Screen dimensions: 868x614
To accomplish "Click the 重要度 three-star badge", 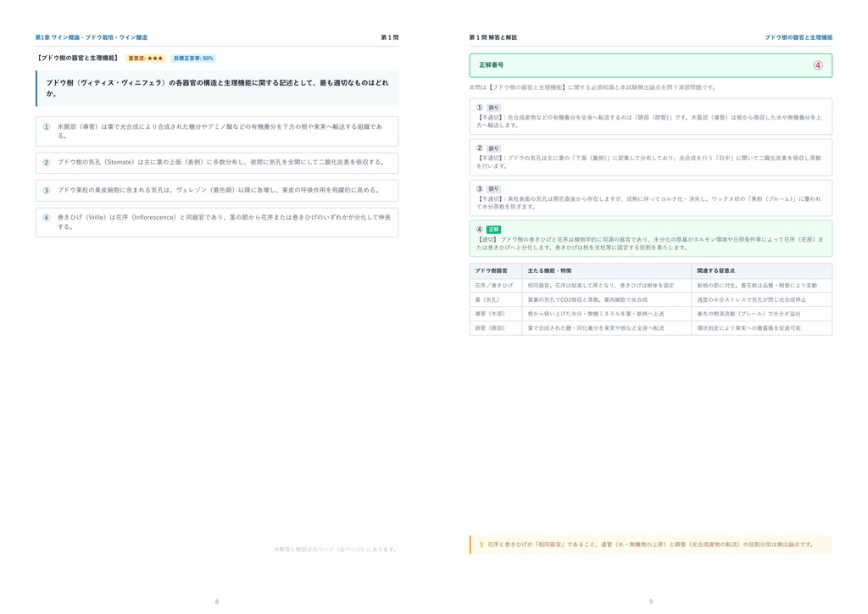I will pyautogui.click(x=146, y=59).
